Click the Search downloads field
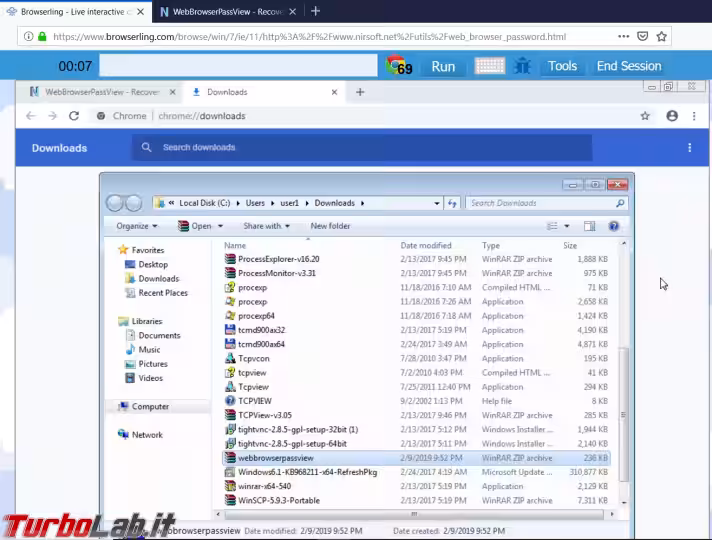Image resolution: width=712 pixels, height=540 pixels. click(x=362, y=147)
